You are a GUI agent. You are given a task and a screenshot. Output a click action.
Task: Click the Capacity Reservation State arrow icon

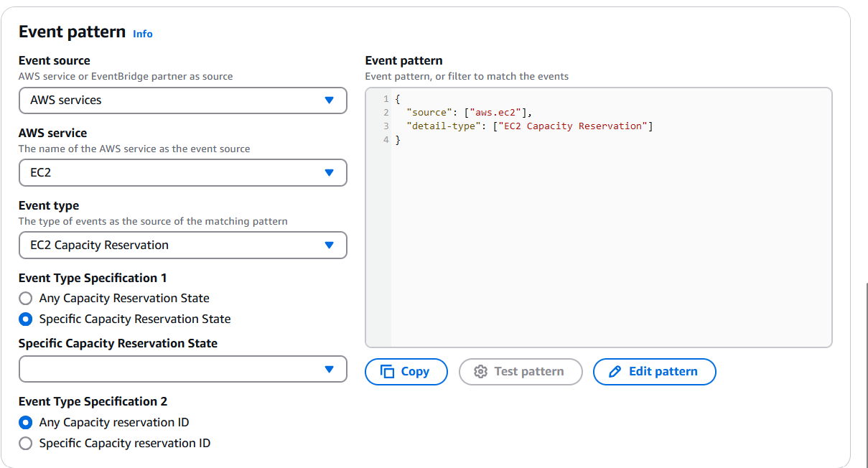[x=330, y=370]
